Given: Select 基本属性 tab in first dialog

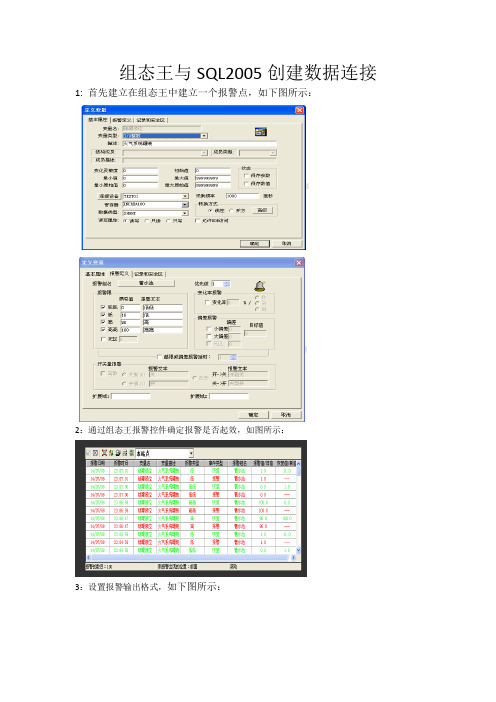Looking at the screenshot, I should tap(98, 120).
